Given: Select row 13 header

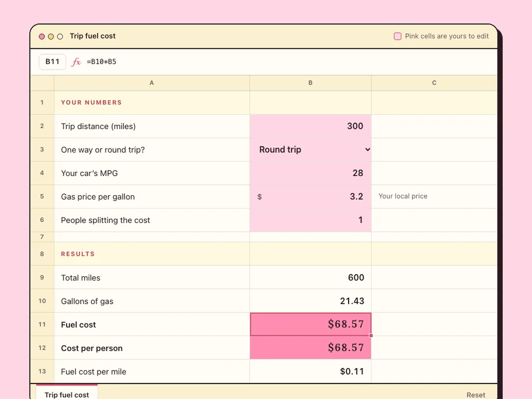Looking at the screenshot, I should click(x=42, y=371).
